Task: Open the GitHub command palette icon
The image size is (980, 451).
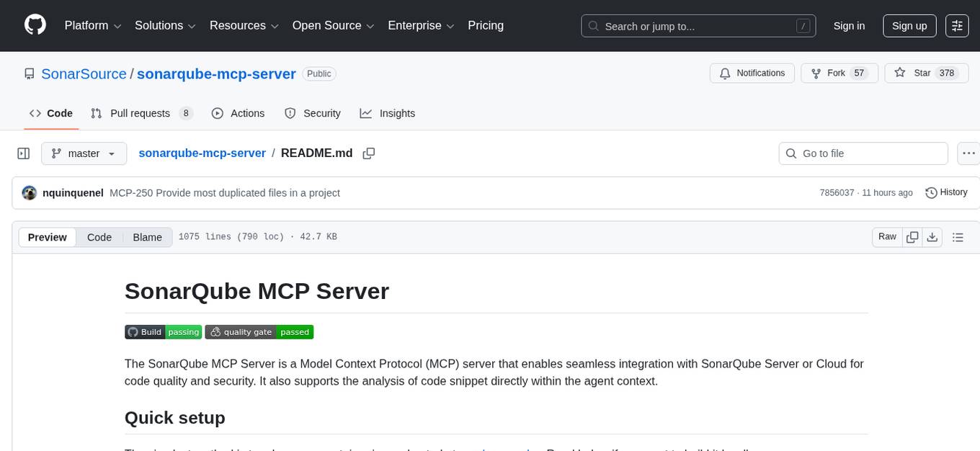Action: (x=957, y=26)
